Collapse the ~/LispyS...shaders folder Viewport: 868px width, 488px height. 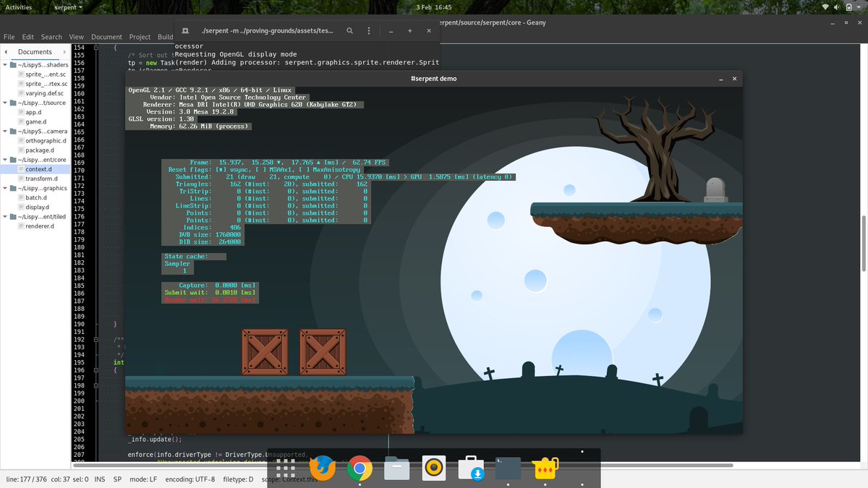5,65
